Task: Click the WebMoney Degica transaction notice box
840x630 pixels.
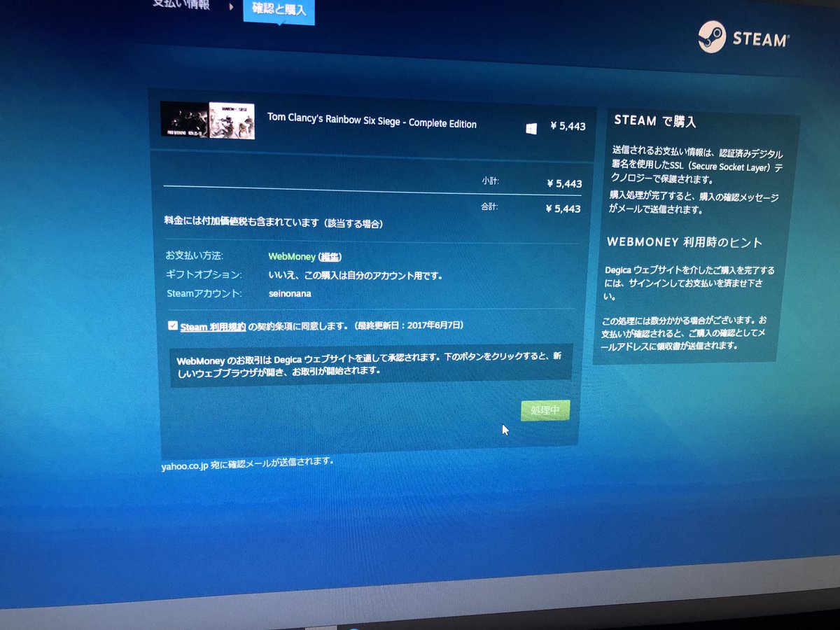Action: pyautogui.click(x=370, y=365)
